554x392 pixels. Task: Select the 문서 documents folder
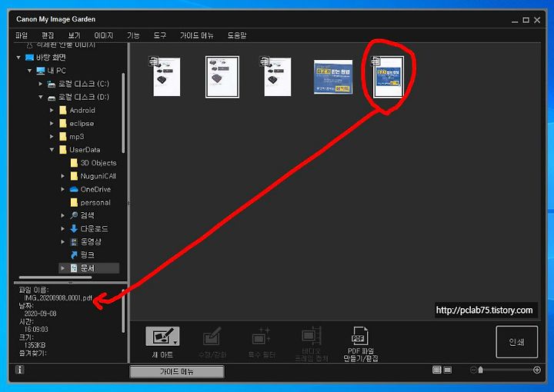point(82,268)
